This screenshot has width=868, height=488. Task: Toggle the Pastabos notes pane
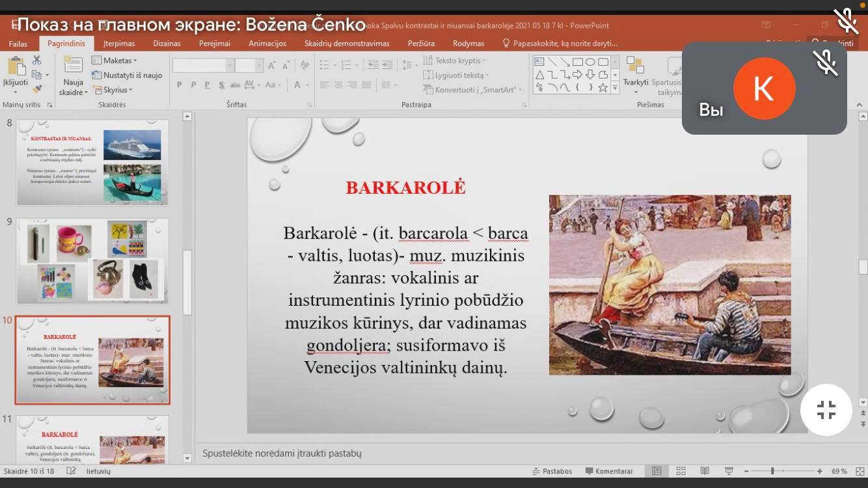click(x=552, y=471)
